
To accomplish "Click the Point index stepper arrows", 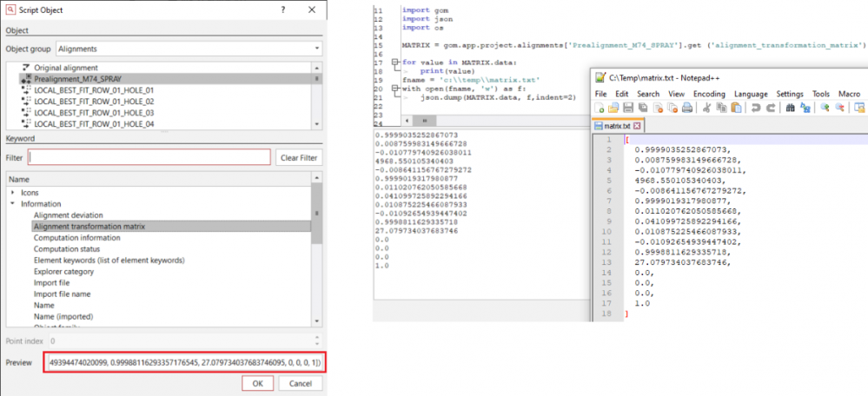I will coord(316,341).
